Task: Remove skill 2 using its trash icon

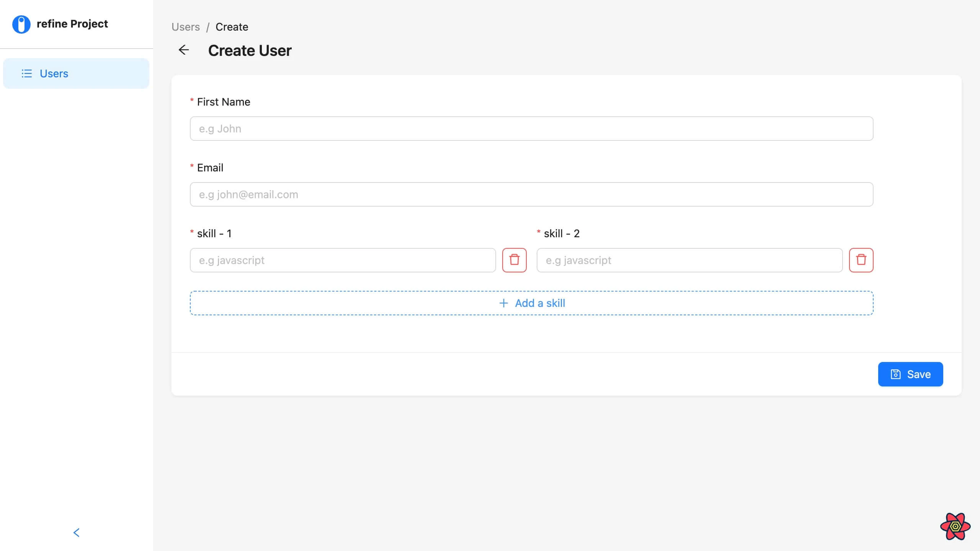Action: [x=861, y=260]
